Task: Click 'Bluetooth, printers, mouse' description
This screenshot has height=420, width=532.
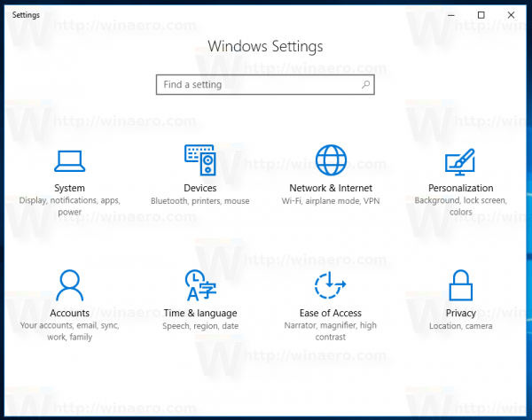Action: (200, 201)
